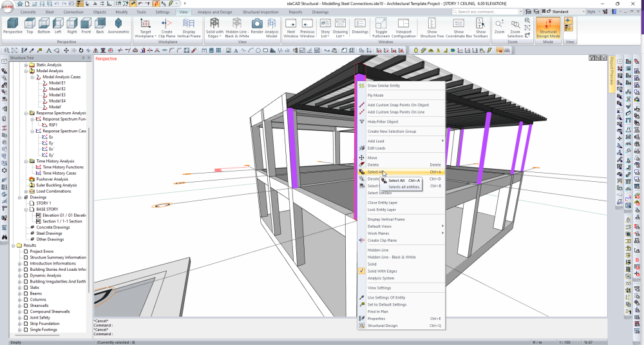The width and height of the screenshot is (644, 345).
Task: Click the Perspective view icon in ribbon
Action: (13, 25)
